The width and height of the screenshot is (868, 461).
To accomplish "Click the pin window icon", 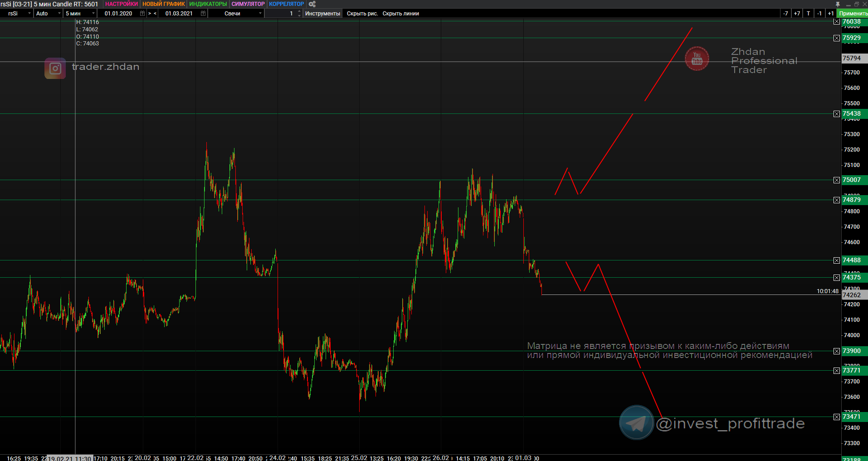I will click(x=838, y=4).
